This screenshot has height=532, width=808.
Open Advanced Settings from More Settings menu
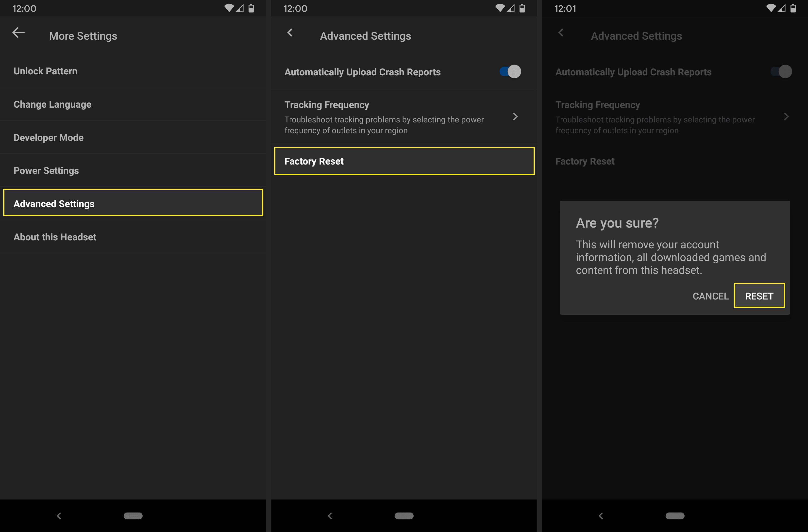134,204
